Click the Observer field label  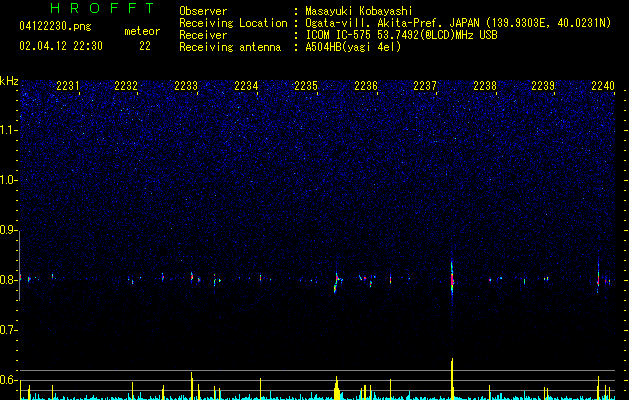click(x=203, y=11)
